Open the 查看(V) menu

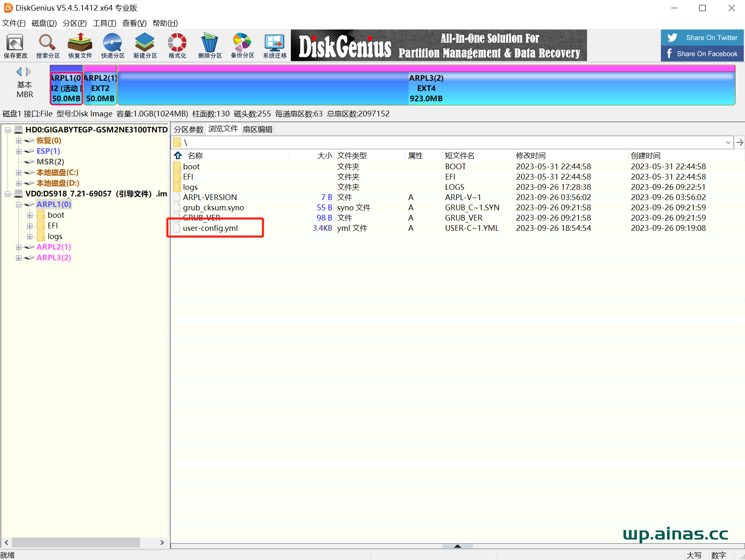coord(135,23)
